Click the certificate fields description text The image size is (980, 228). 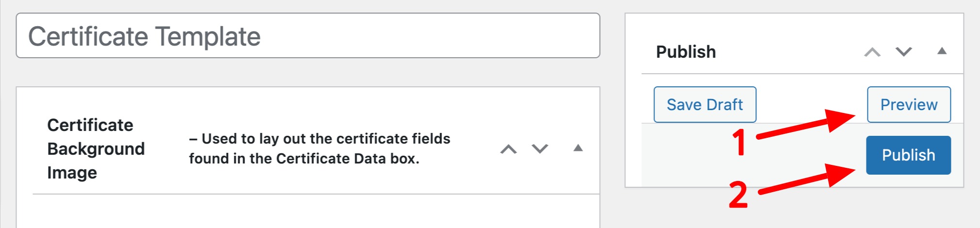click(319, 148)
